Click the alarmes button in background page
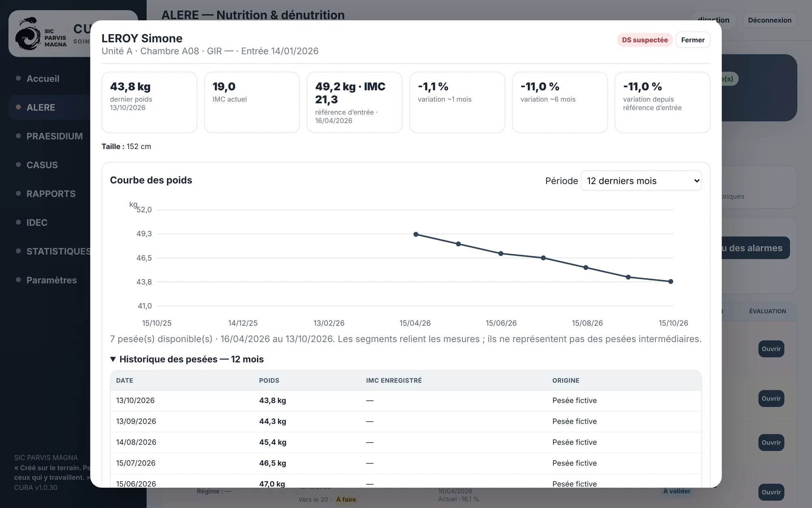 click(756, 248)
